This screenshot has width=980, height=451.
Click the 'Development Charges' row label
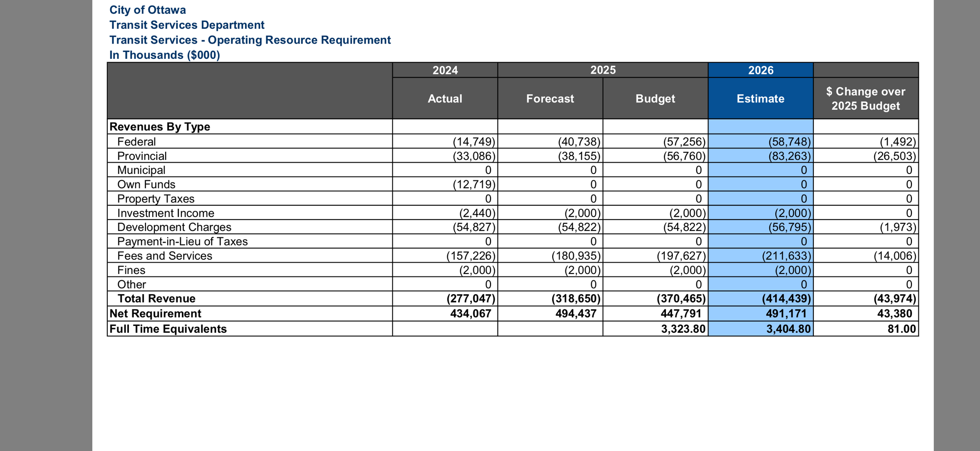tap(174, 227)
